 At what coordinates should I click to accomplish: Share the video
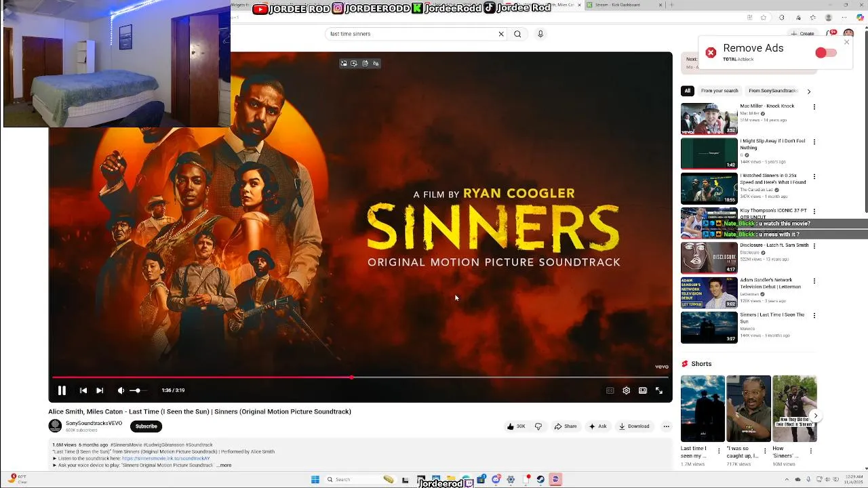[x=566, y=426]
